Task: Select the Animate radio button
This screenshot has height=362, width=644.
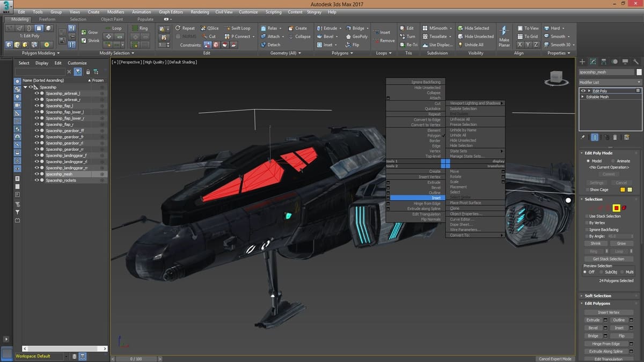Action: tap(613, 161)
